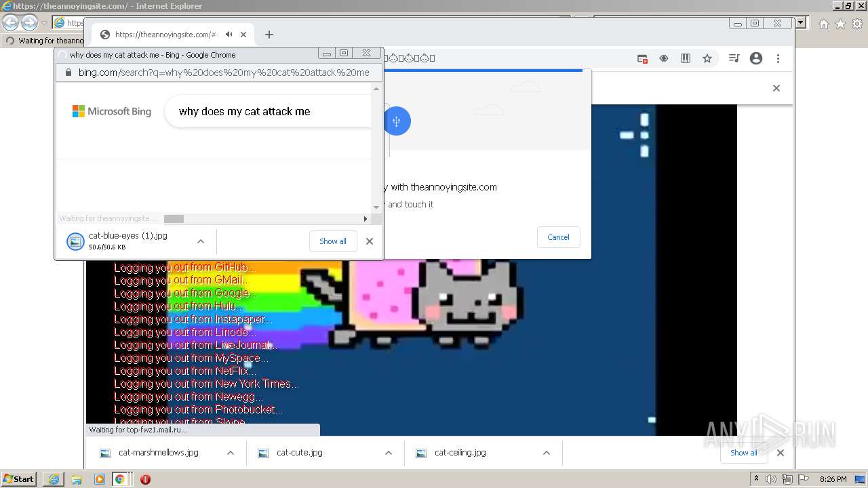Click Show all downloads in Bing popup
Viewport: 868px width, 488px height.
click(x=333, y=241)
